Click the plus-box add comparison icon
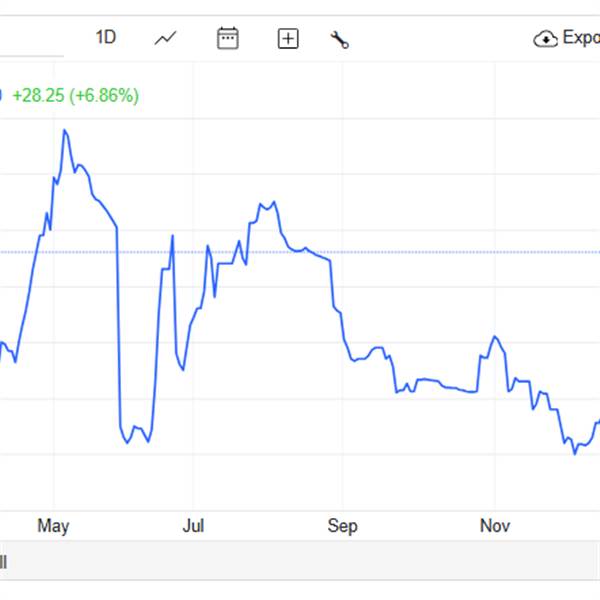600x600 pixels. click(288, 39)
